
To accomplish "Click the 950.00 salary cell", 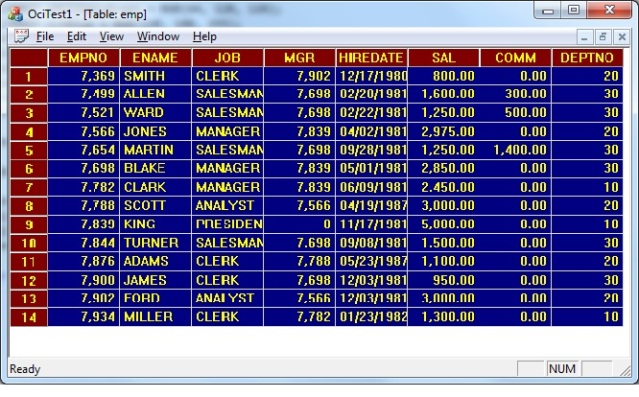I will point(443,280).
